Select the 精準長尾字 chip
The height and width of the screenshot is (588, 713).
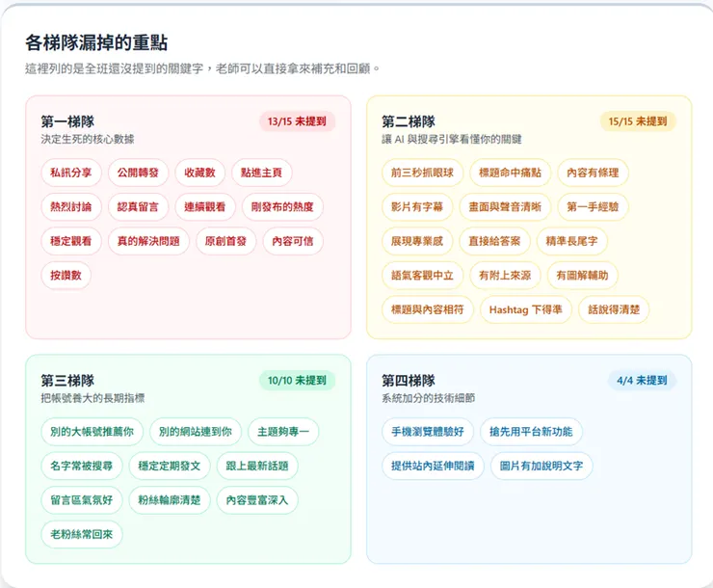point(572,241)
